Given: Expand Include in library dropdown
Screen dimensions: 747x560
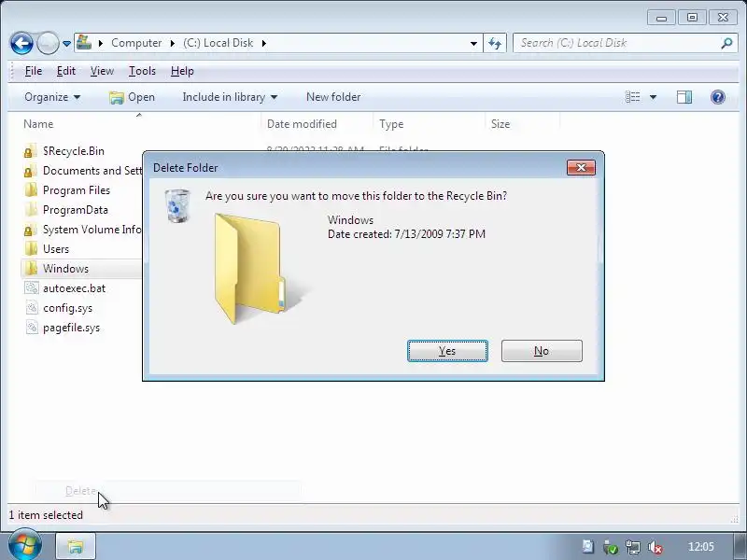Looking at the screenshot, I should coord(230,97).
